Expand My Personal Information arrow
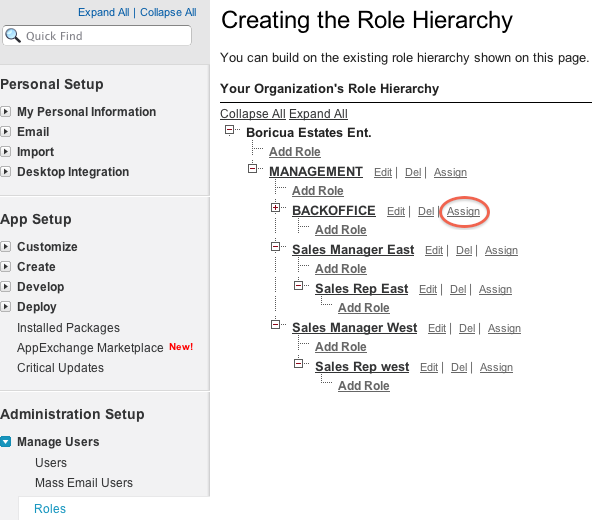Image resolution: width=592 pixels, height=520 pixels. click(5, 111)
